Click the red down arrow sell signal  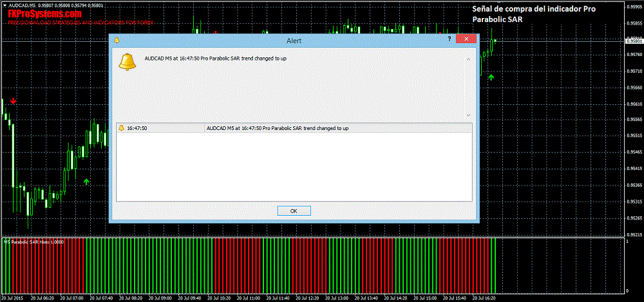[13, 101]
